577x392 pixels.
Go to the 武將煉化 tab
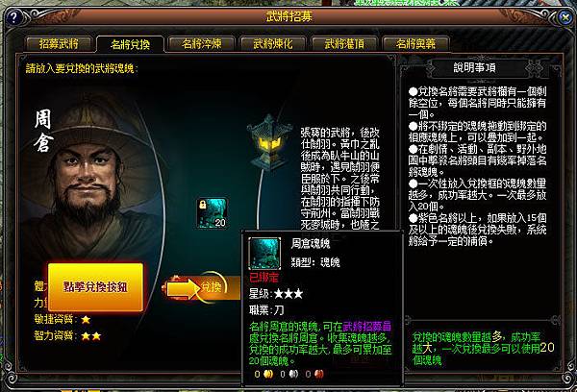[x=273, y=44]
